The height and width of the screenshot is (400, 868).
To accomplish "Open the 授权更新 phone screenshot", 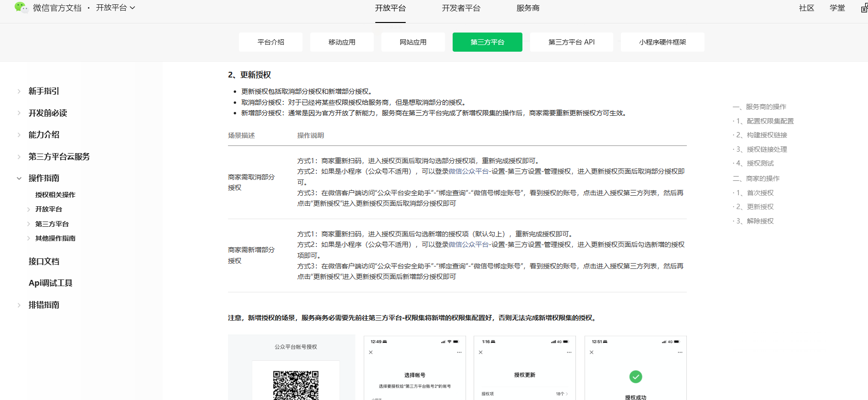I will click(525, 368).
